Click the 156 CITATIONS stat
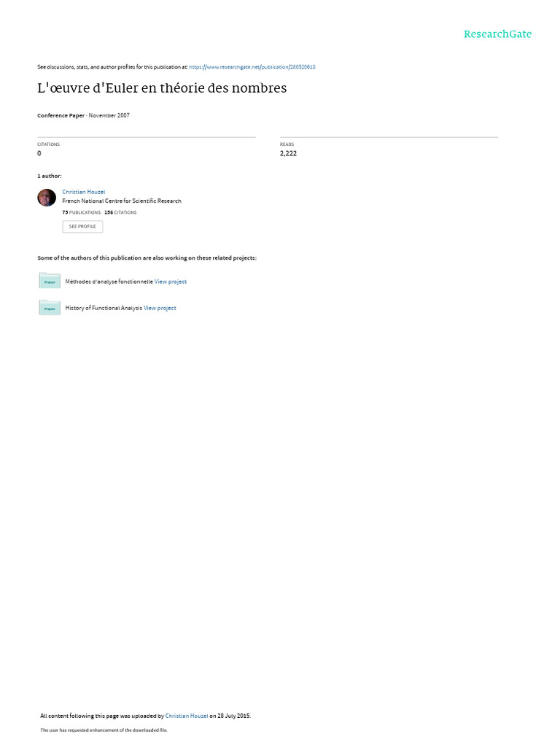 (120, 212)
